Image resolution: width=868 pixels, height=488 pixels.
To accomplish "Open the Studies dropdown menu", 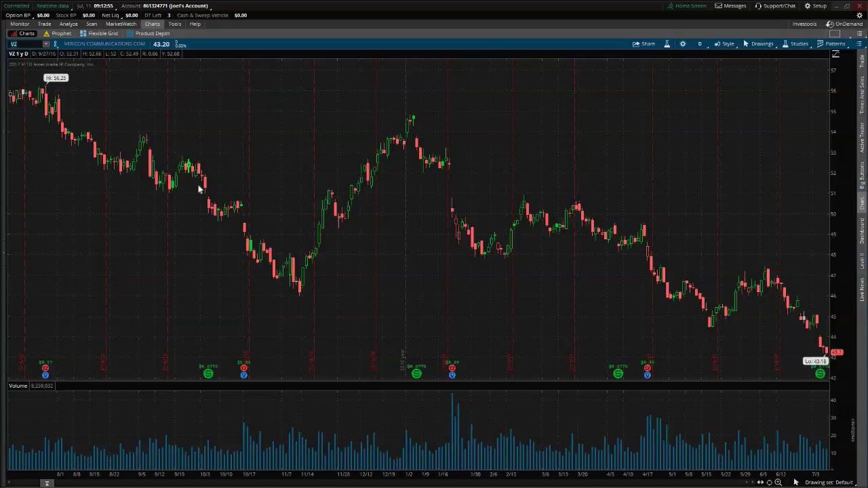I will pyautogui.click(x=795, y=44).
